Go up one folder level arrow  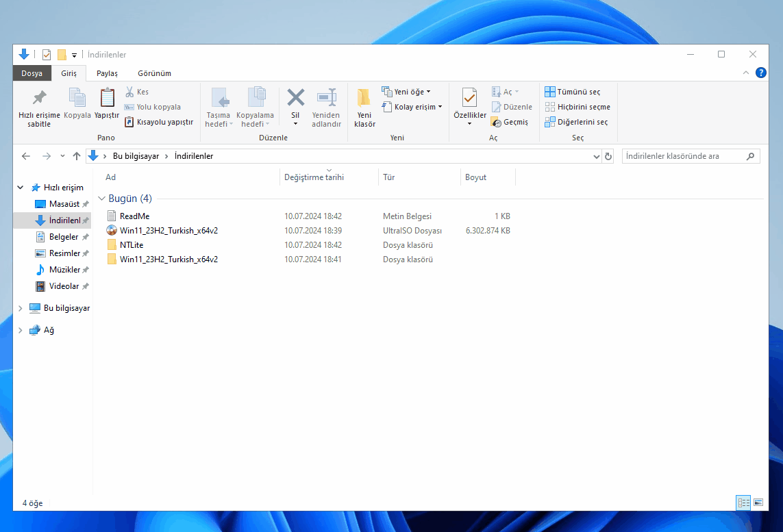[77, 156]
